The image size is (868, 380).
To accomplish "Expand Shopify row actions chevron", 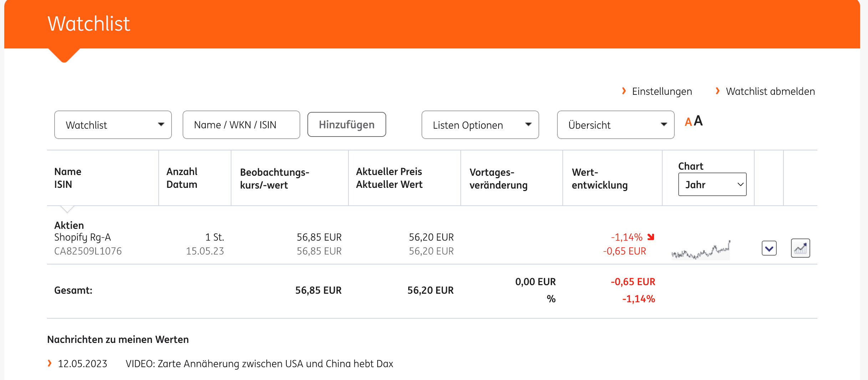I will pyautogui.click(x=769, y=248).
